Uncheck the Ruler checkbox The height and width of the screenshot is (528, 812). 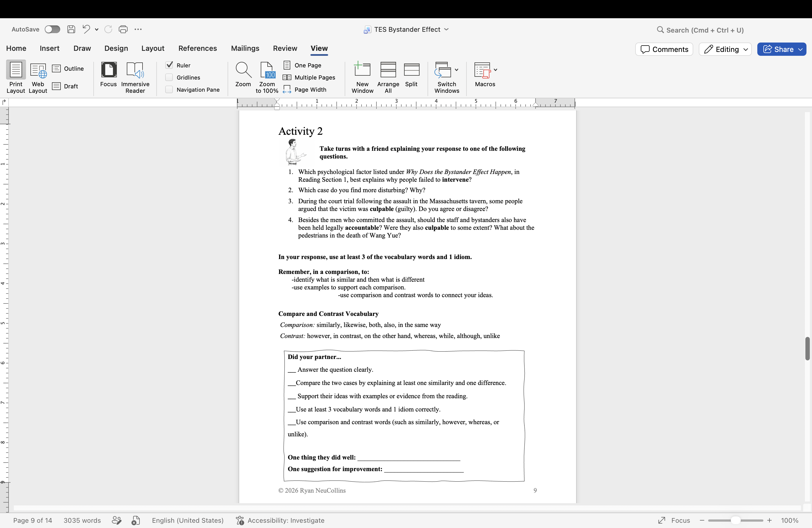(x=169, y=65)
